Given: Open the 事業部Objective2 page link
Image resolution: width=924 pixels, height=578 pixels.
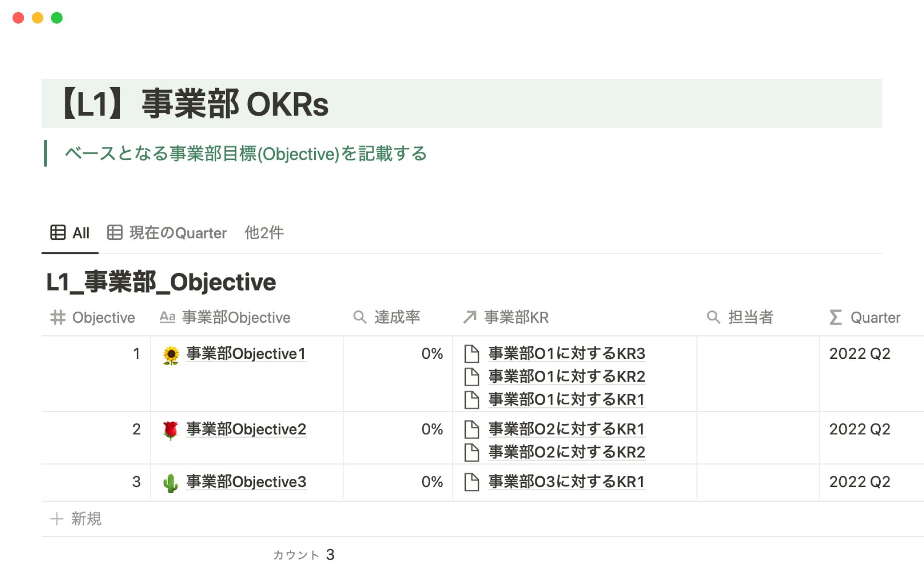Looking at the screenshot, I should coord(246,429).
